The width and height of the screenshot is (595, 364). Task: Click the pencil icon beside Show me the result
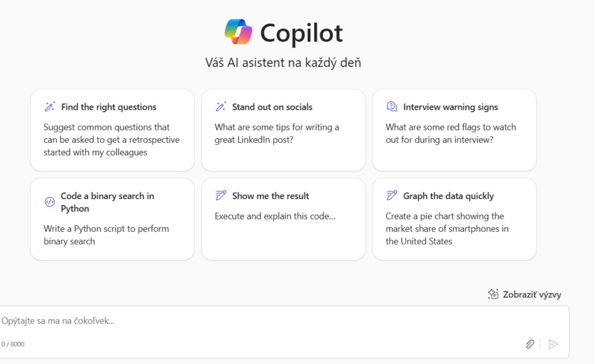click(221, 195)
